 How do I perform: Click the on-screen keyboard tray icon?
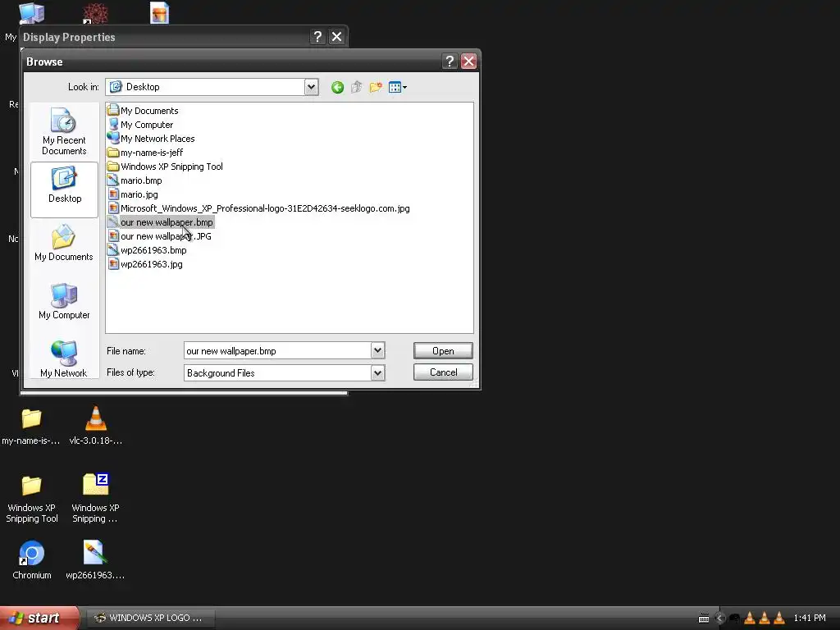pos(704,619)
